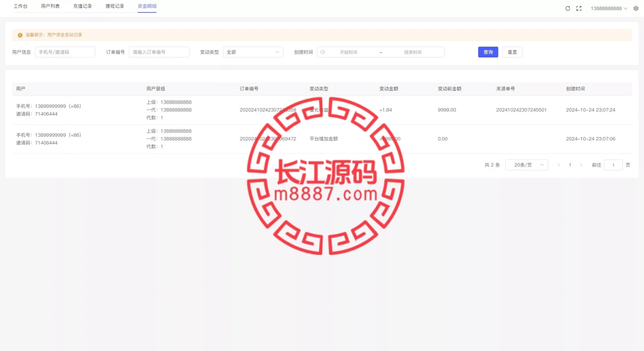
Task: Select page number 1 in pagination
Action: (570, 165)
